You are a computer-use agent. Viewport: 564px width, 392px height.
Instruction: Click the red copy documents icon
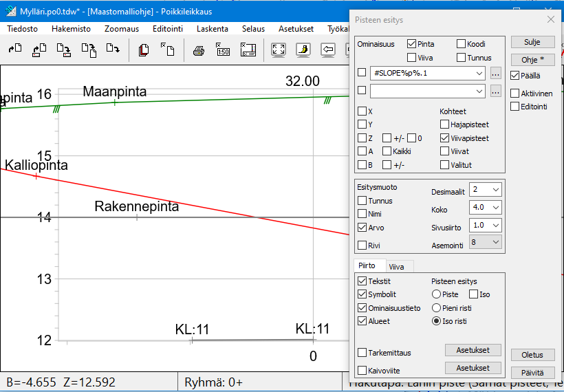[x=144, y=50]
